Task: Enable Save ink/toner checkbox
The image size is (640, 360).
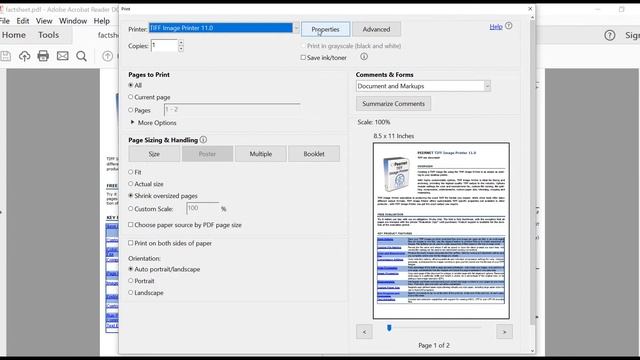Action: 303,58
